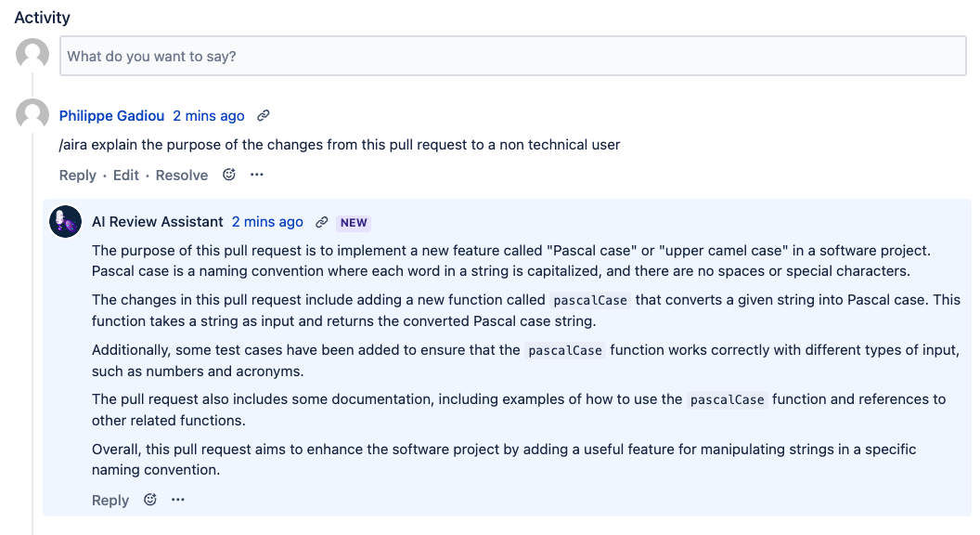Resolve Philippe Gadiou's comment thread
Screen dimensions: 980x535
(x=182, y=176)
